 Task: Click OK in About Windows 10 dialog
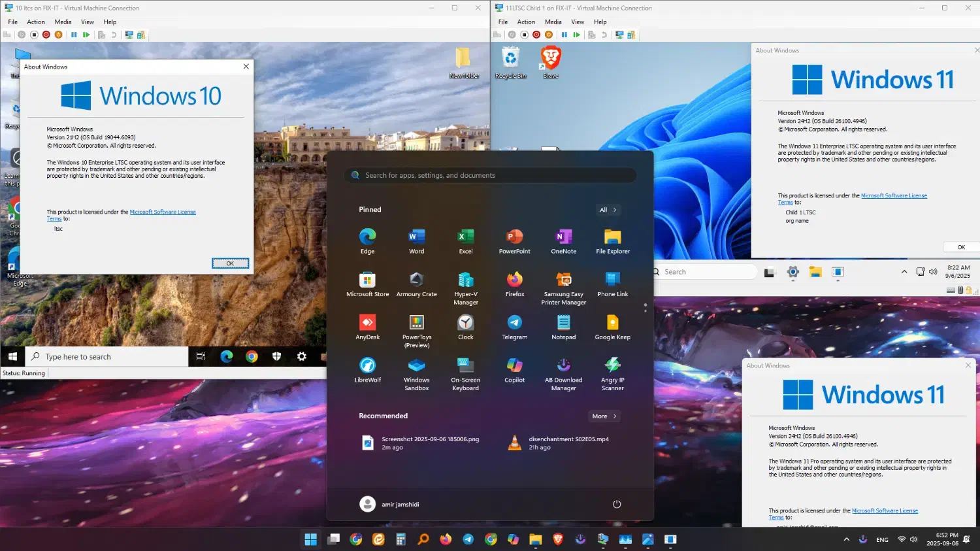click(230, 263)
